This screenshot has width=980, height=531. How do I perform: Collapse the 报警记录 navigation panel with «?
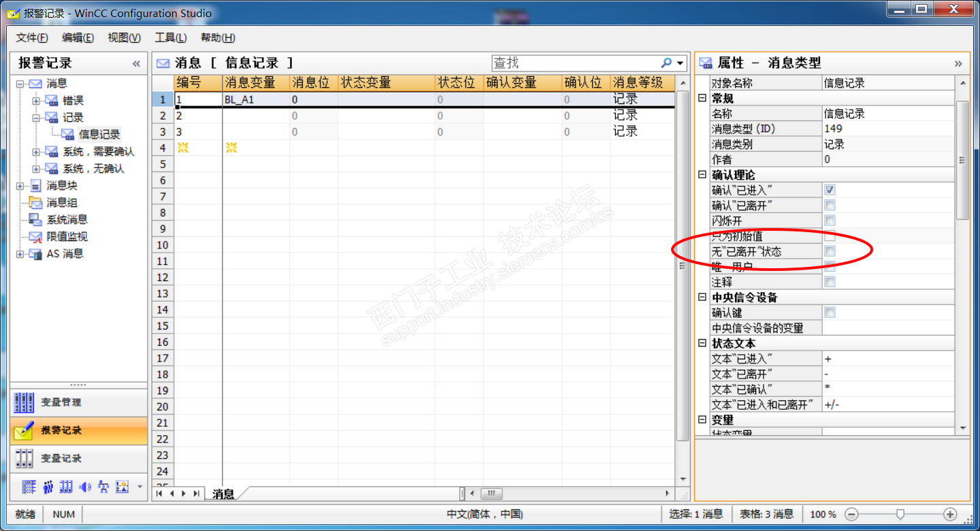tap(136, 63)
